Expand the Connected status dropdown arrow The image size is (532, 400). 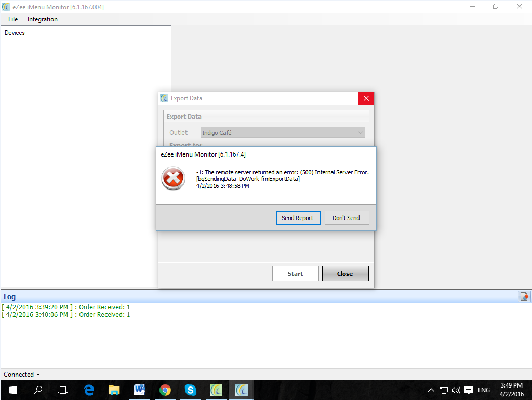pyautogui.click(x=38, y=375)
